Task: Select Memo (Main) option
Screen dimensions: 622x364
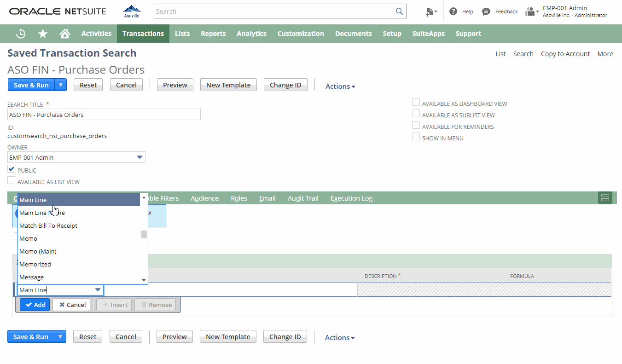Action: 79,251
